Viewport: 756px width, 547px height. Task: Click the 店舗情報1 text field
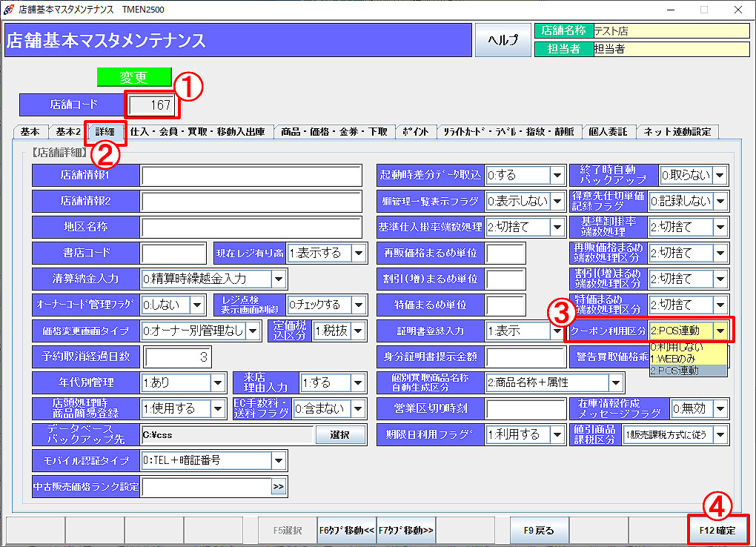[x=251, y=175]
